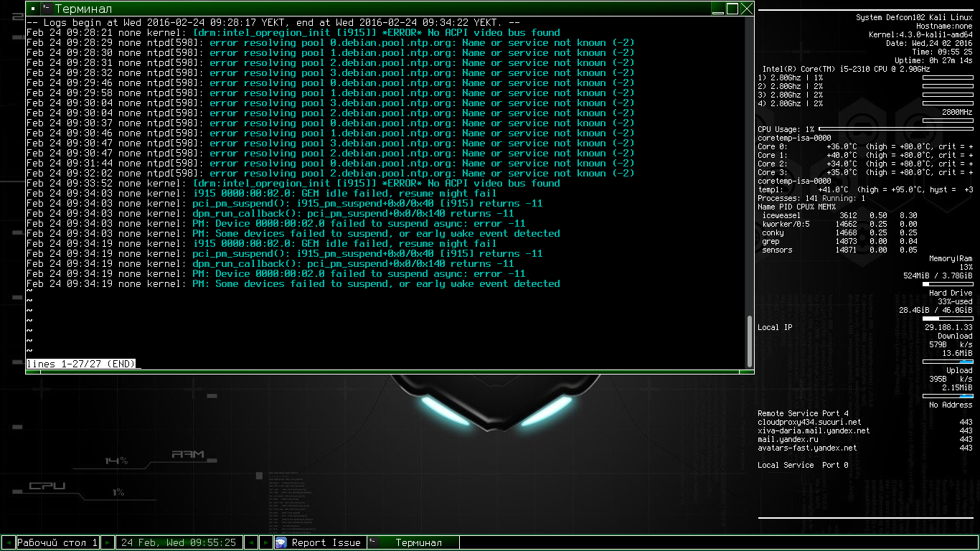The height and width of the screenshot is (551, 980).
Task: Click the 09:28:30 ntpd '1.debian.pool.ntp.org' log line
Action: pos(330,52)
